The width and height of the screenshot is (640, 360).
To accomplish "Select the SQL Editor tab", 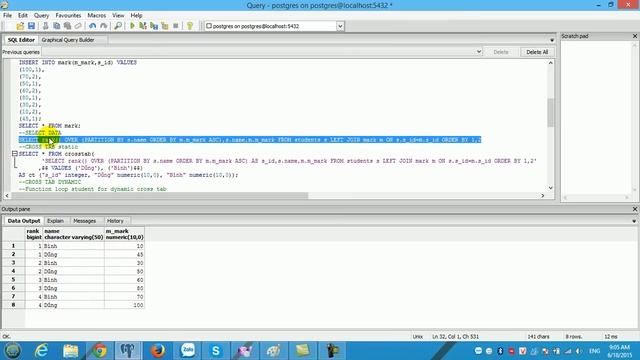I will pos(21,40).
